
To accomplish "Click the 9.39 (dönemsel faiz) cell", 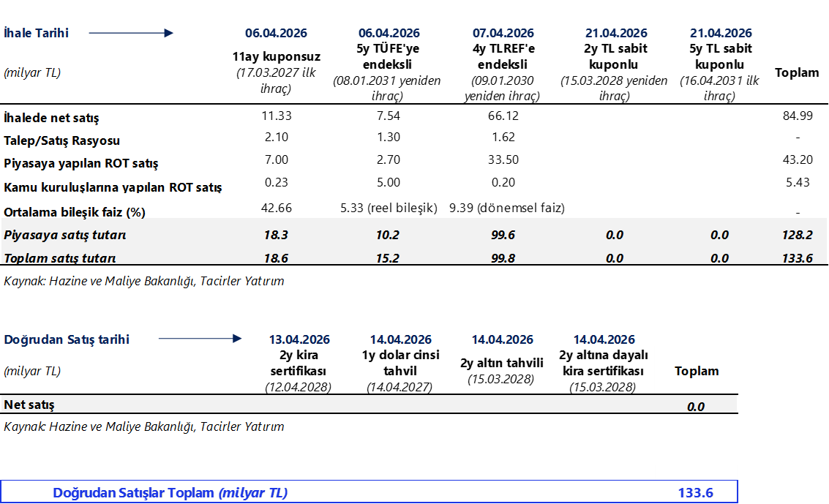I will click(507, 208).
